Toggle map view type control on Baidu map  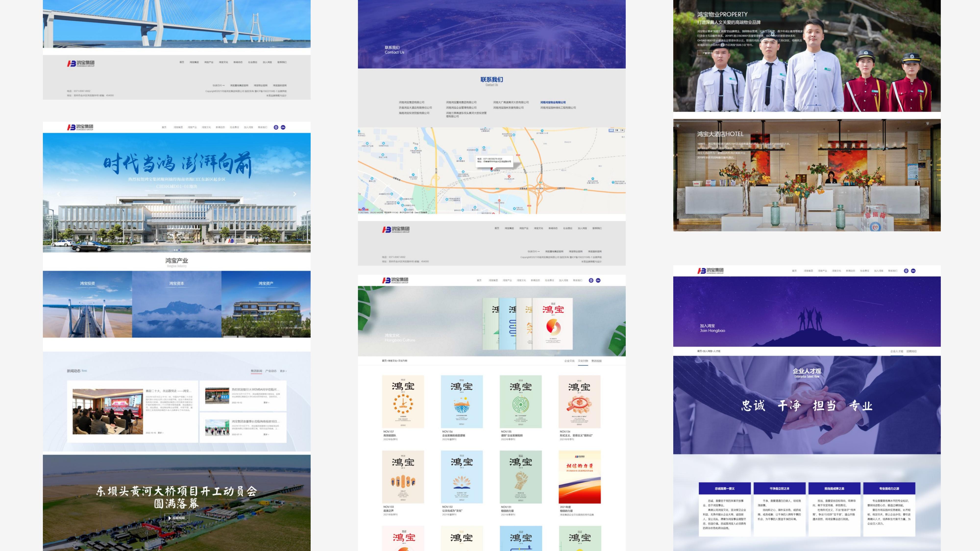coord(616,131)
